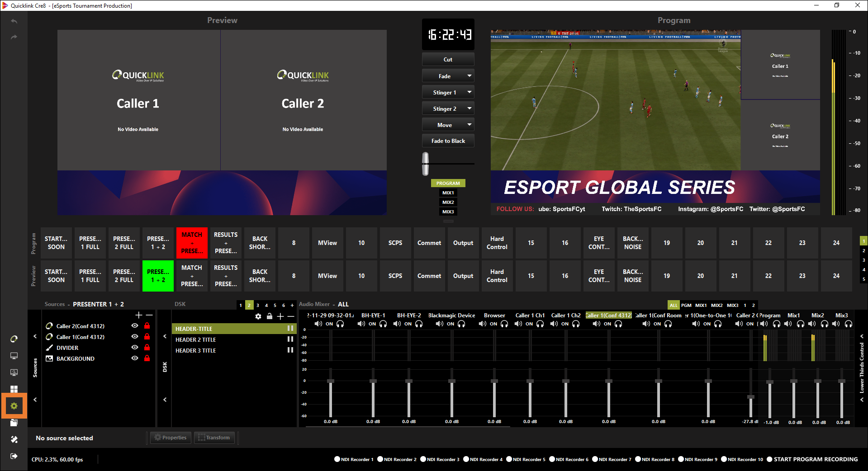Open the Stinger 1 dropdown arrow

[469, 92]
